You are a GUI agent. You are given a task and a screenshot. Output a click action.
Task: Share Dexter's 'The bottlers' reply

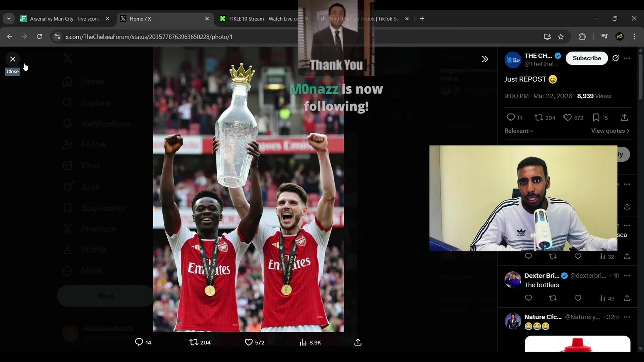627,298
